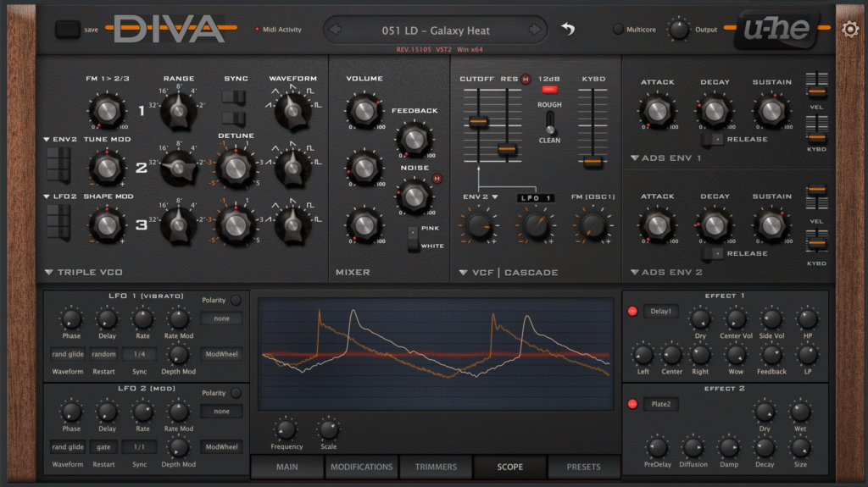Toggle the Multicore option
868x487 pixels.
pos(618,30)
